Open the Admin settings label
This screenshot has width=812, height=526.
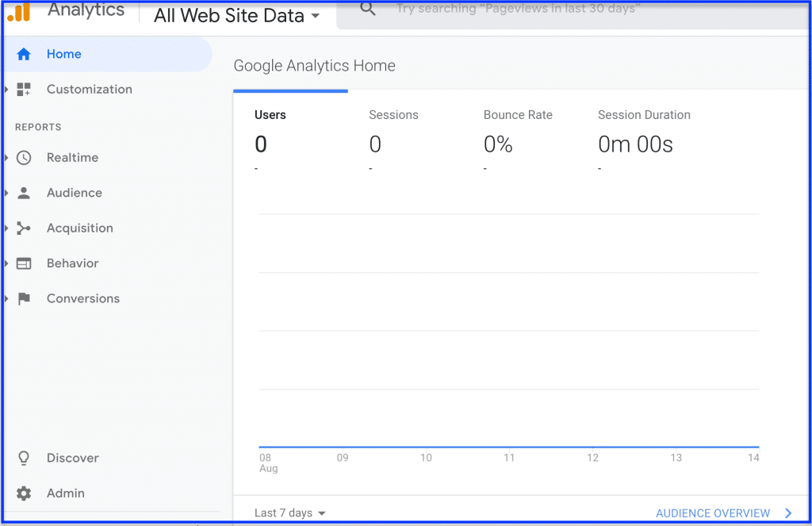(x=65, y=493)
